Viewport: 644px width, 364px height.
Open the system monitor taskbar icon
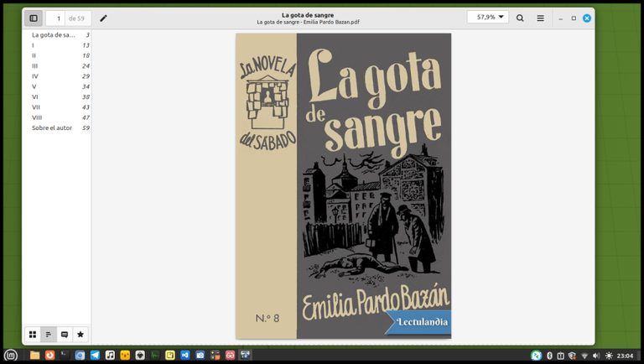click(x=155, y=355)
